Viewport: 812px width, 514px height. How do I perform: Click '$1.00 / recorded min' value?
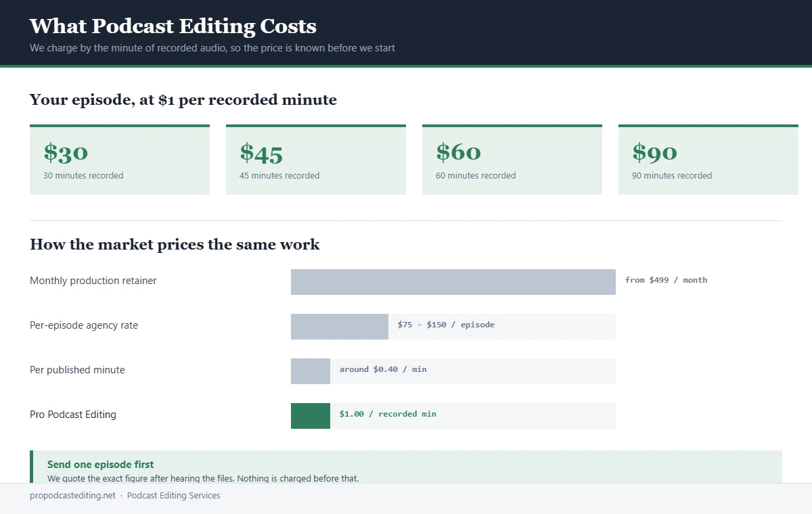[388, 414]
